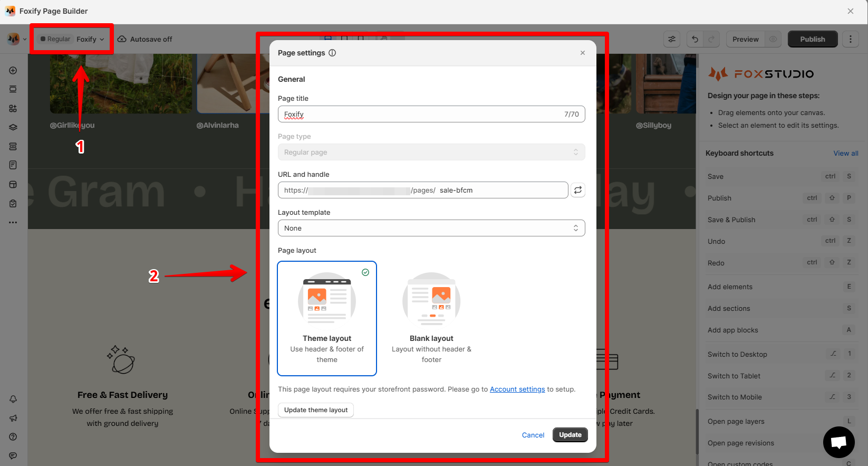868x466 pixels.
Task: Open the live chat bubble widget
Action: (838, 442)
